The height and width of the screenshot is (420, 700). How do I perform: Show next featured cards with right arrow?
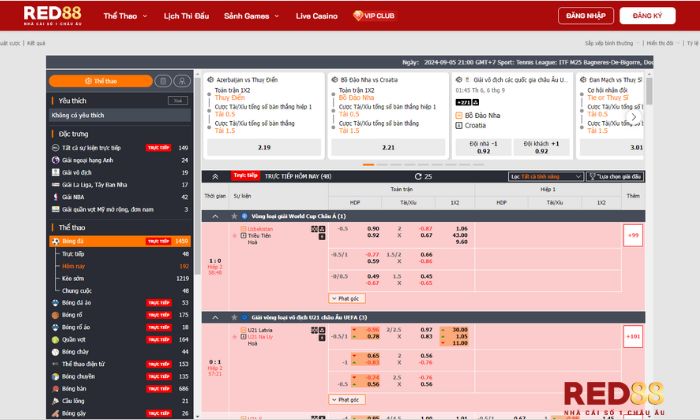tap(633, 117)
